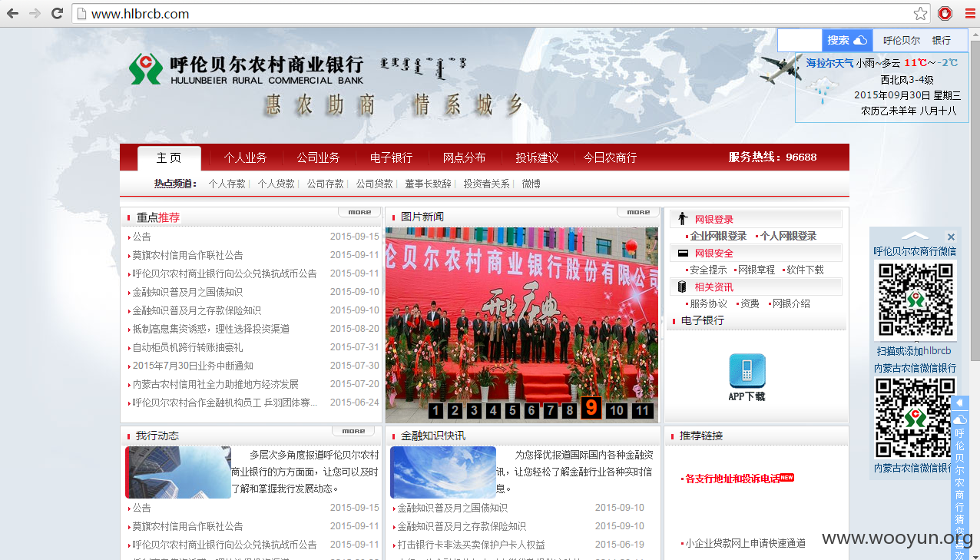Click the 网银安全 card icon
980x560 pixels.
point(683,253)
